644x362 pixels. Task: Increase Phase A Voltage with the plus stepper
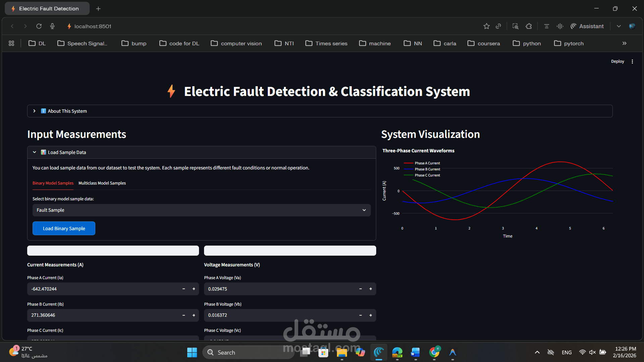pos(370,289)
